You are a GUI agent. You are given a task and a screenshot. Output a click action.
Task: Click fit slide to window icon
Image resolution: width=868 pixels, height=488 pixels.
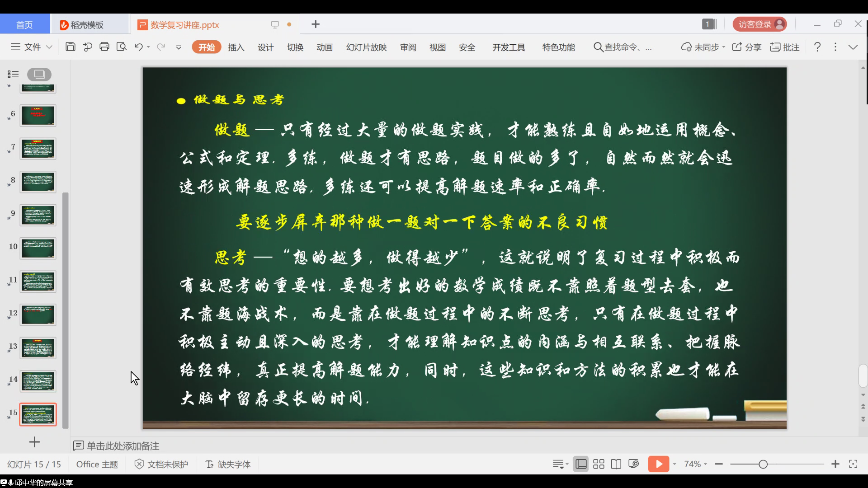tap(853, 464)
